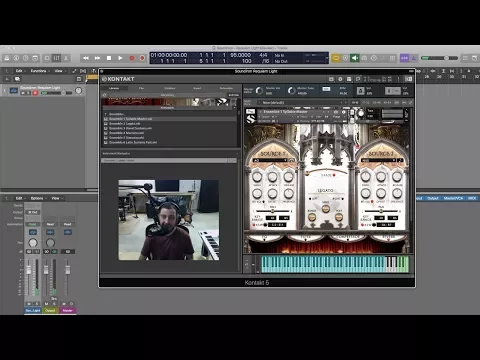Select the Libraries tab in Kontakt browser
The height and width of the screenshot is (360, 480).
(x=114, y=88)
